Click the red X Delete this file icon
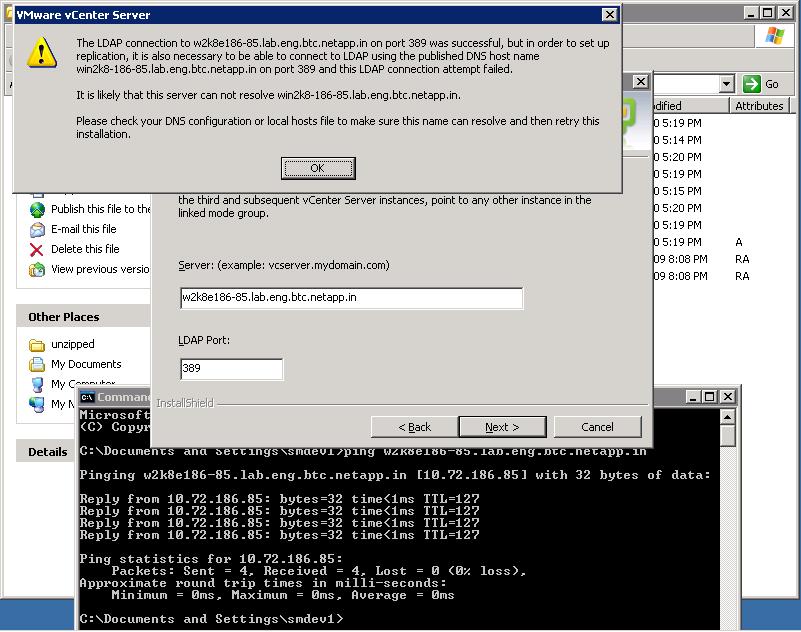This screenshot has height=632, width=801. click(37, 249)
